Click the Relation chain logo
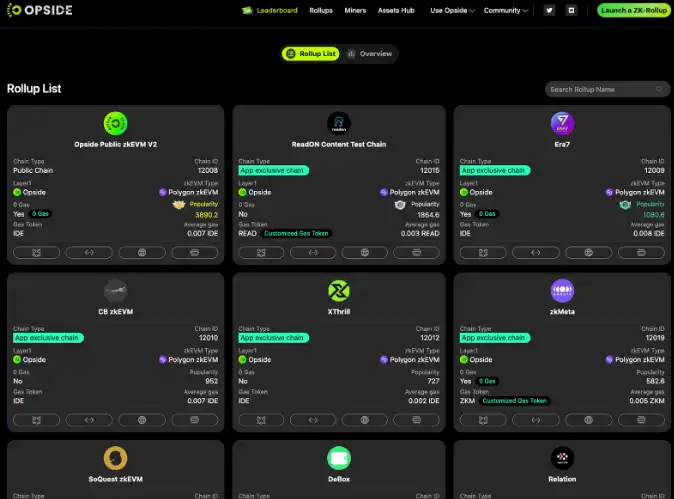This screenshot has width=674, height=499. [x=562, y=458]
